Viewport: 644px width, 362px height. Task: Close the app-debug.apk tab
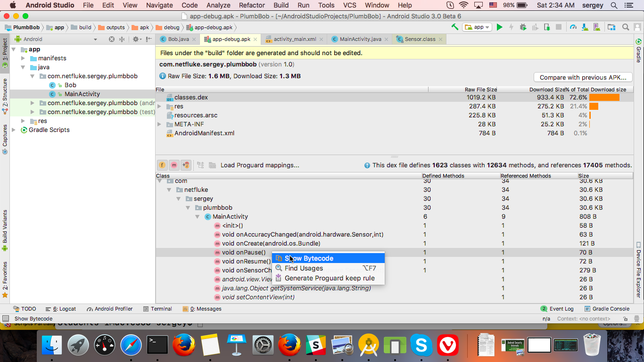click(x=256, y=39)
